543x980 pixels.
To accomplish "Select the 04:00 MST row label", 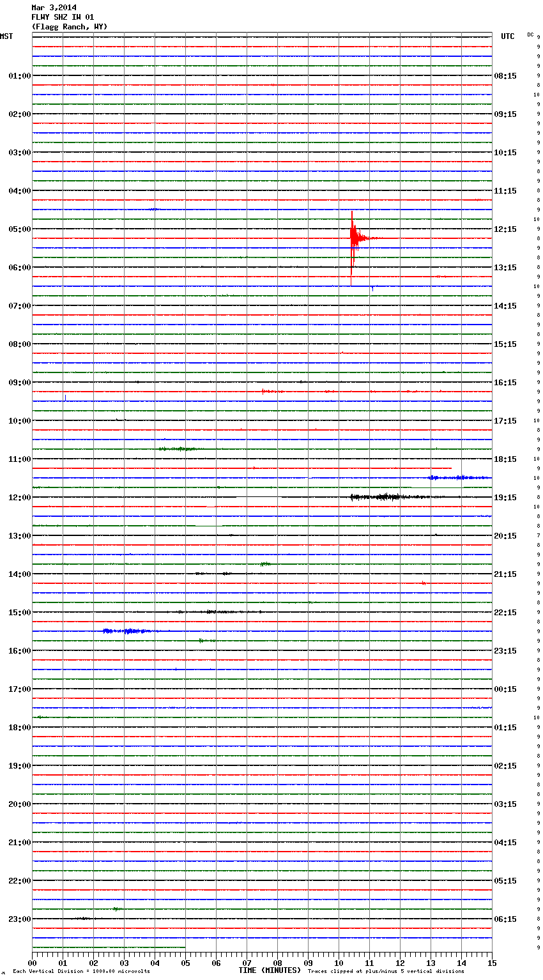I will tap(20, 191).
